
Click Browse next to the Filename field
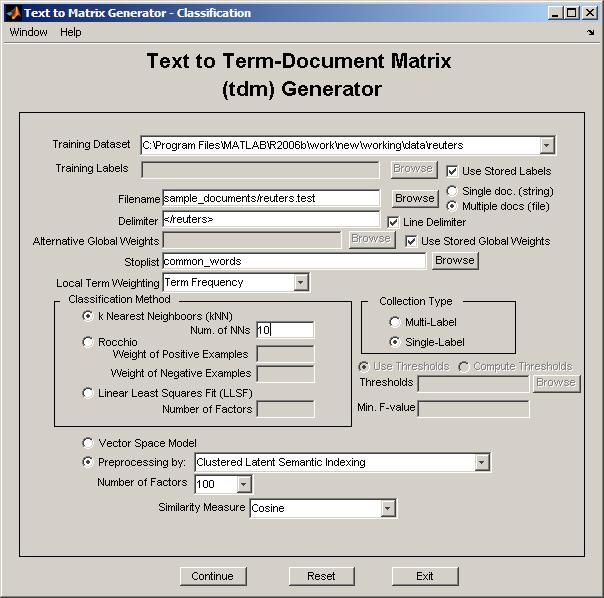415,198
